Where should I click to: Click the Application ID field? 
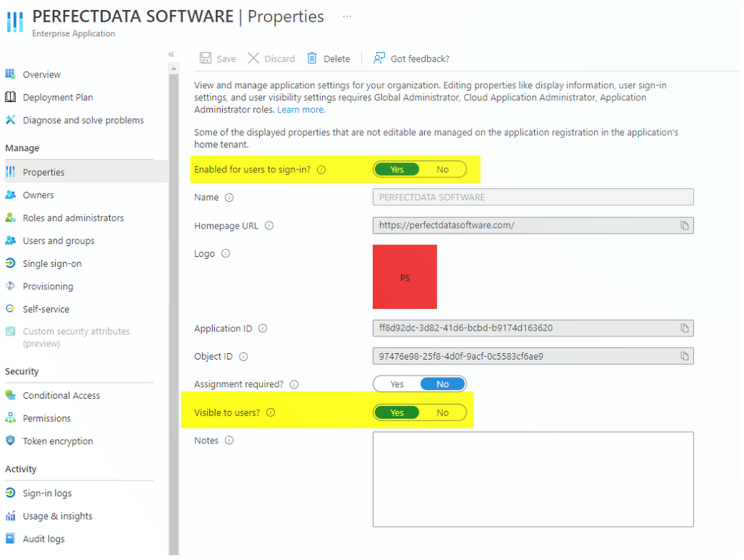[533, 328]
